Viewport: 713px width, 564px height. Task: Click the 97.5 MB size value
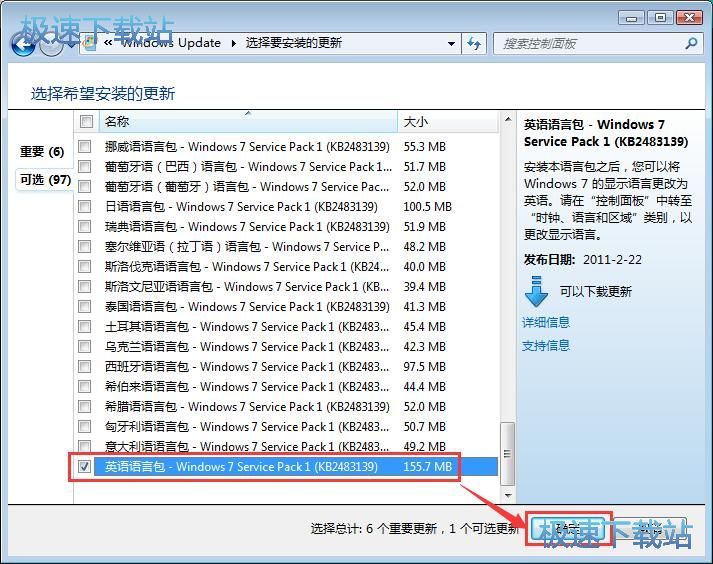[x=425, y=367]
